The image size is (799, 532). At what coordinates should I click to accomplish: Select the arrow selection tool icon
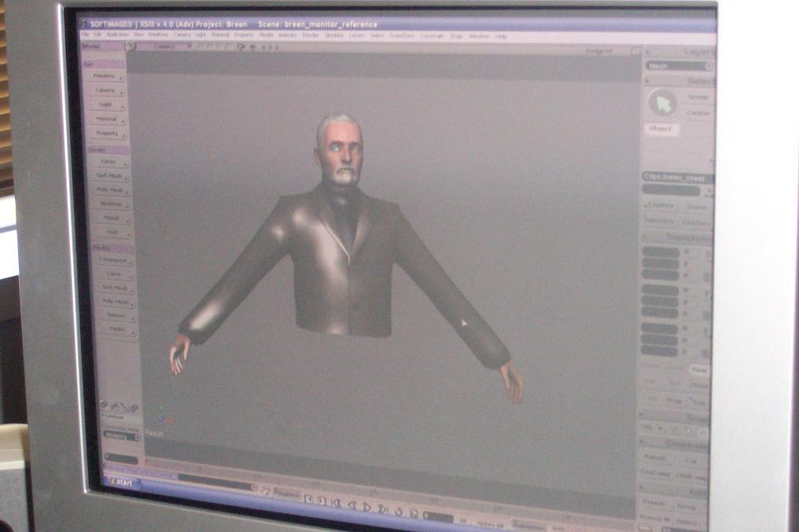[663, 104]
